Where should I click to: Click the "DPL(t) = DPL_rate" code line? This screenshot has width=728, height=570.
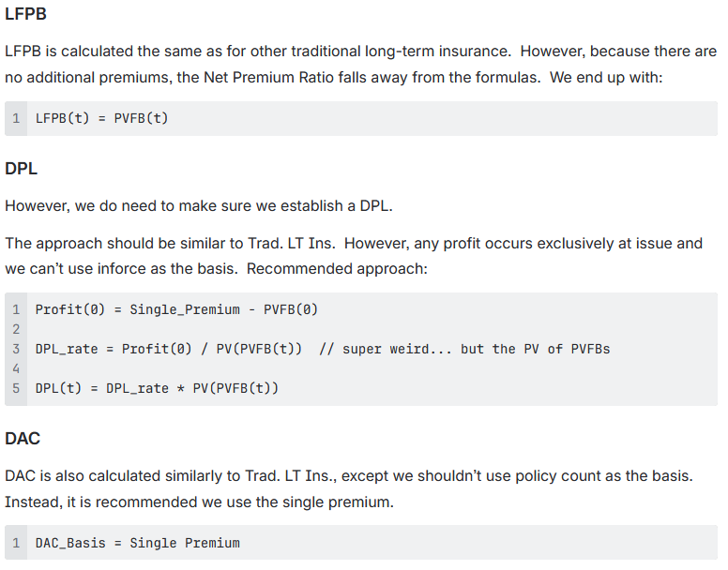pyautogui.click(x=157, y=388)
